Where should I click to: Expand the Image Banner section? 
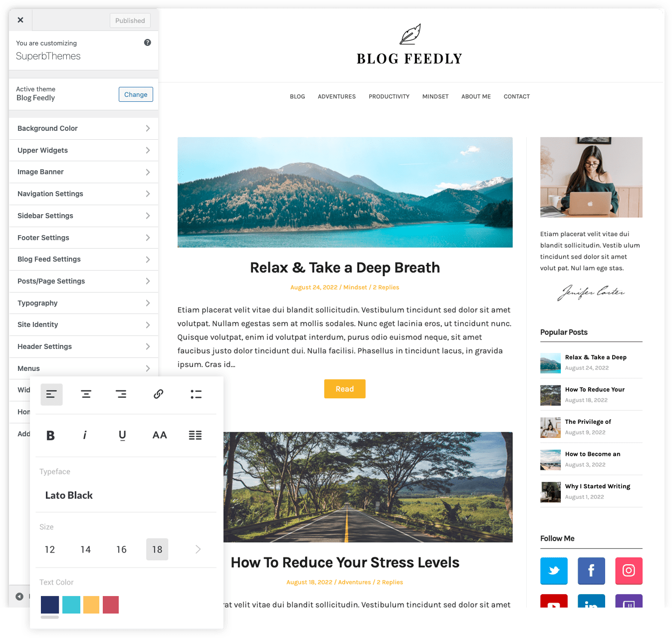click(x=84, y=172)
